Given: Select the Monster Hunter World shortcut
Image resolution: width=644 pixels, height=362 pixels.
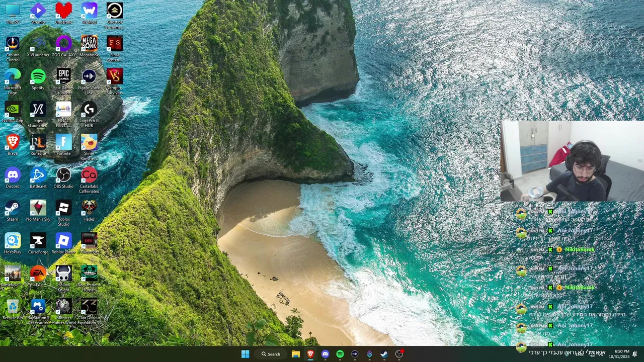Looking at the screenshot, I should tap(63, 311).
